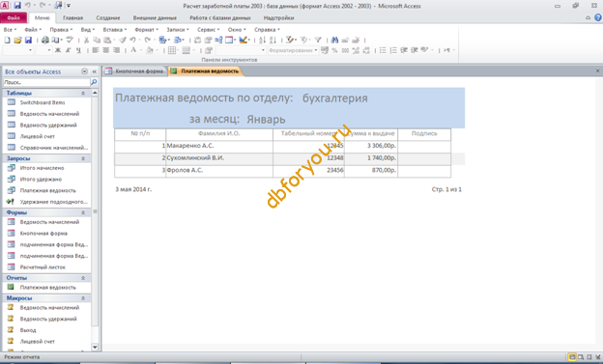Click the Percent style icon
This screenshot has height=364, width=603.
tap(334, 50)
